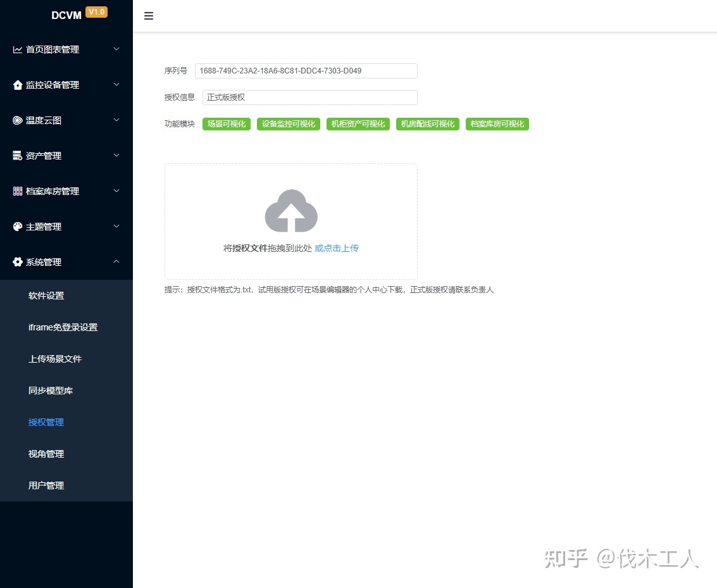This screenshot has height=588, width=717.
Task: Click the 序列号 serial number field
Action: coord(306,71)
